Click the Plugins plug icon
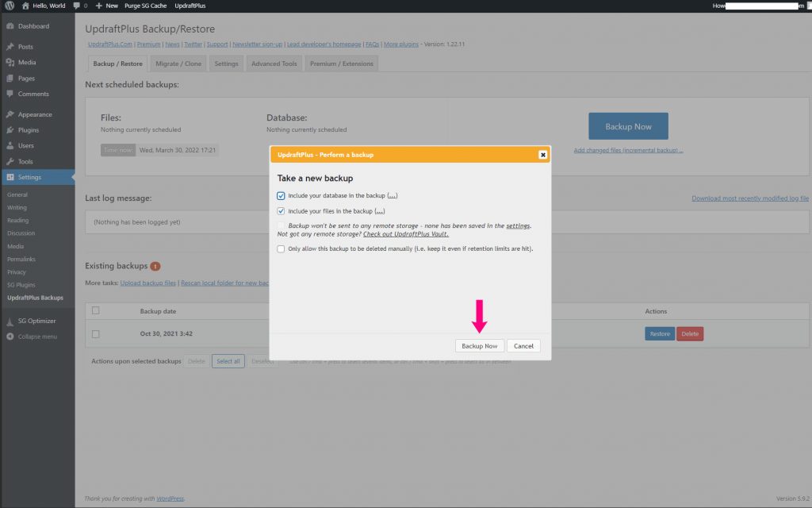The width and height of the screenshot is (812, 508). 10,130
